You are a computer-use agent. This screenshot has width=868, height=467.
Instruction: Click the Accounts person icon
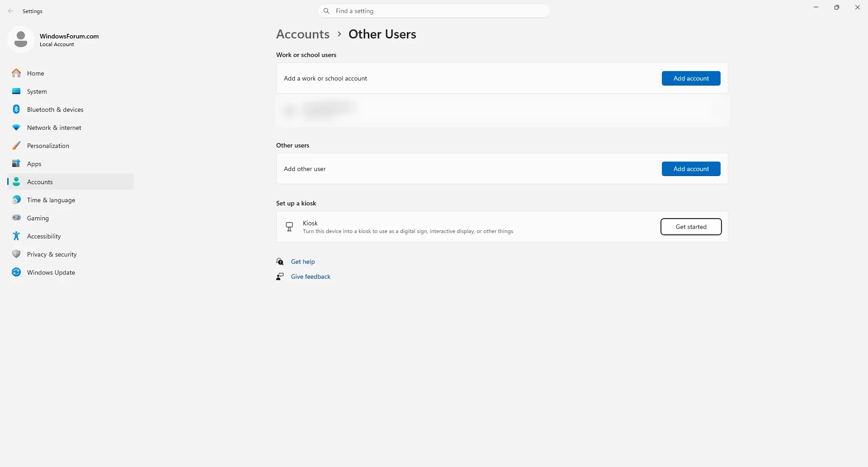(16, 182)
